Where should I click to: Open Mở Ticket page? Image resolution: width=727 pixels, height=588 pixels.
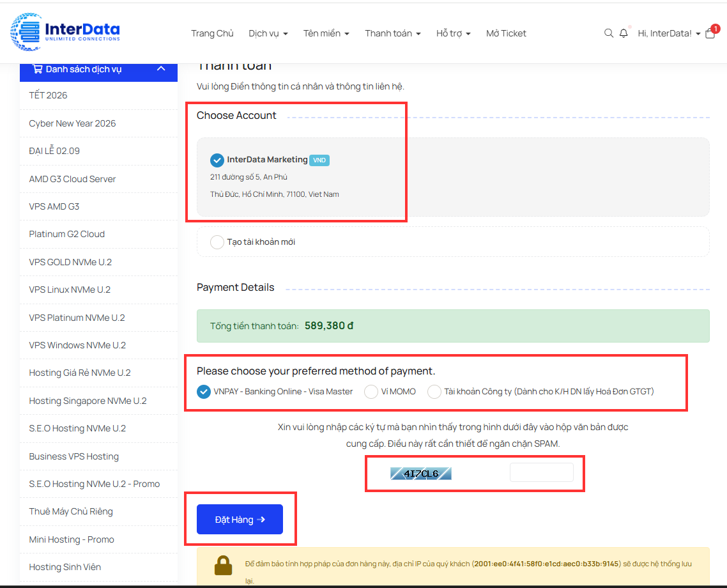[506, 33]
